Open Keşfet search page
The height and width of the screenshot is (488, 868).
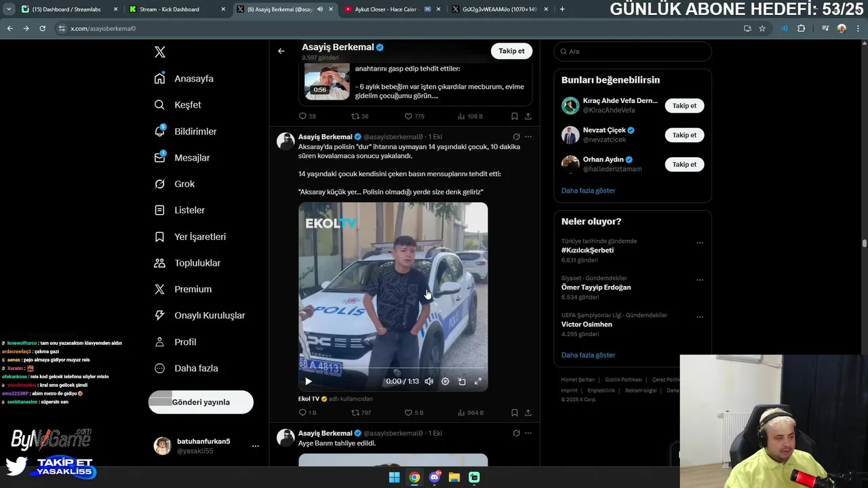click(x=178, y=105)
